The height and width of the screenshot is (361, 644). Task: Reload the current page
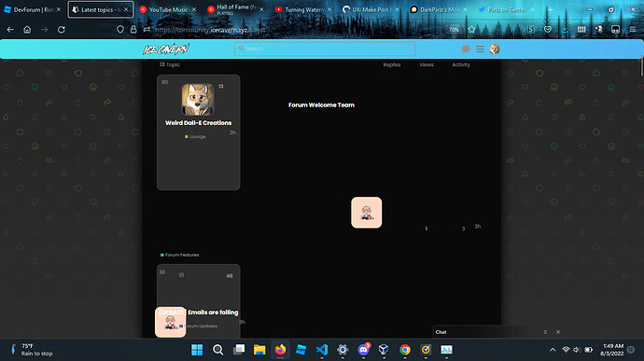point(62,30)
